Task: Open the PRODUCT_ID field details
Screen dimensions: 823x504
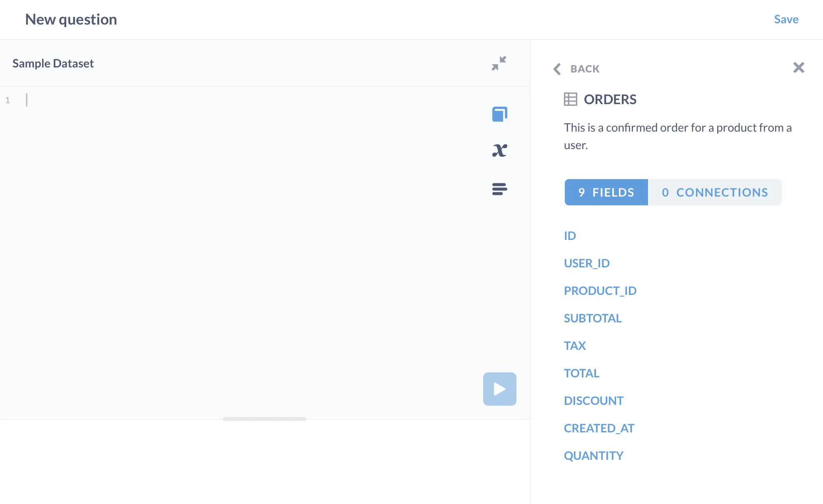Action: 600,290
